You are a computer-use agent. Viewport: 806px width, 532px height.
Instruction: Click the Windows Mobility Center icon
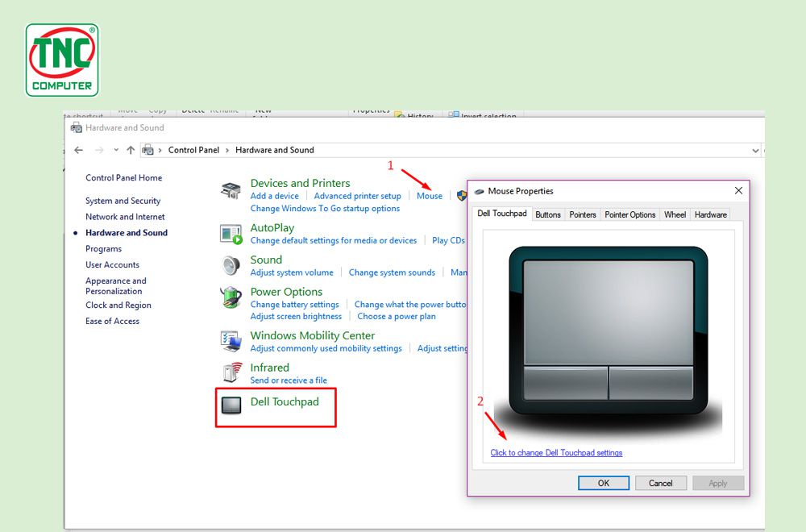tap(231, 341)
